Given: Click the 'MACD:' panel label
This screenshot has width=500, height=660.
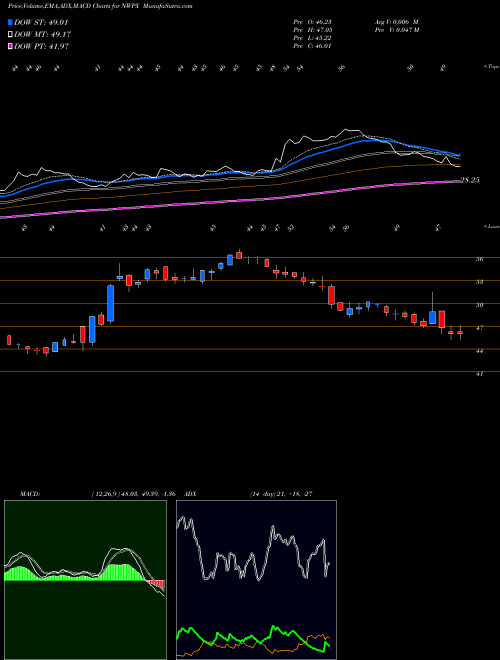Looking at the screenshot, I should (x=30, y=494).
